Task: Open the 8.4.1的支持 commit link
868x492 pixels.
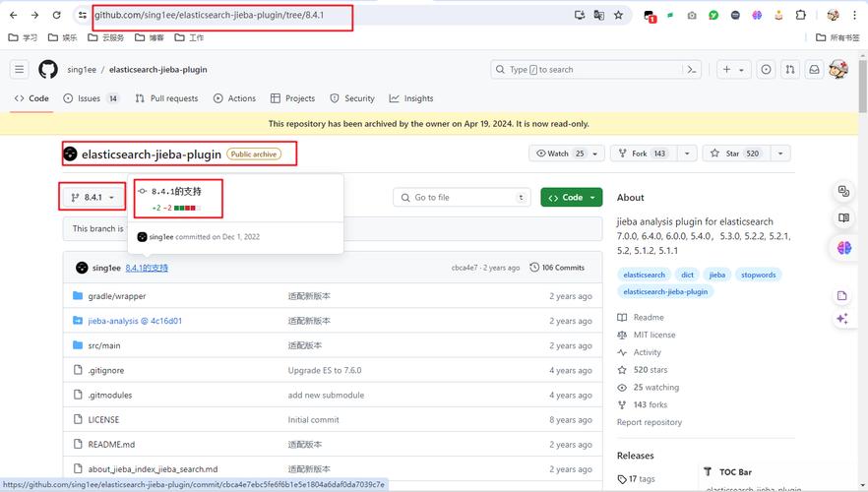Action: pos(147,268)
